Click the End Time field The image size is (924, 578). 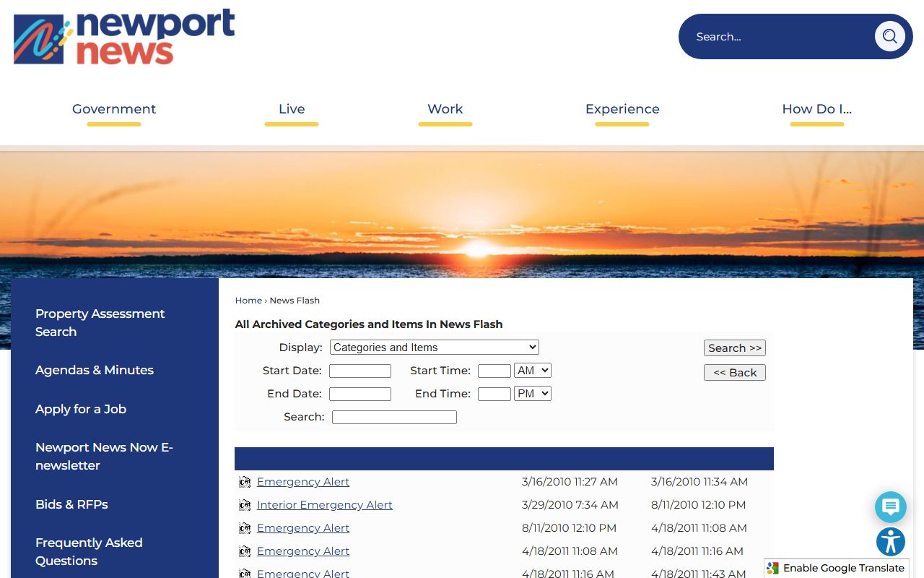(494, 394)
